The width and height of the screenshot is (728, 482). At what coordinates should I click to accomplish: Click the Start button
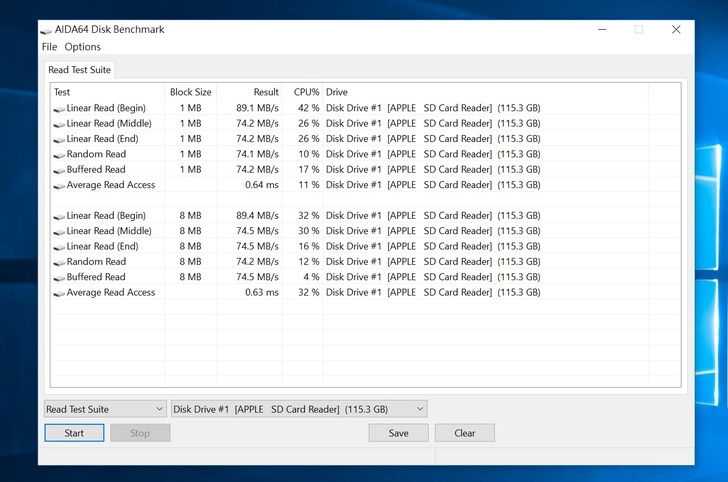(74, 433)
